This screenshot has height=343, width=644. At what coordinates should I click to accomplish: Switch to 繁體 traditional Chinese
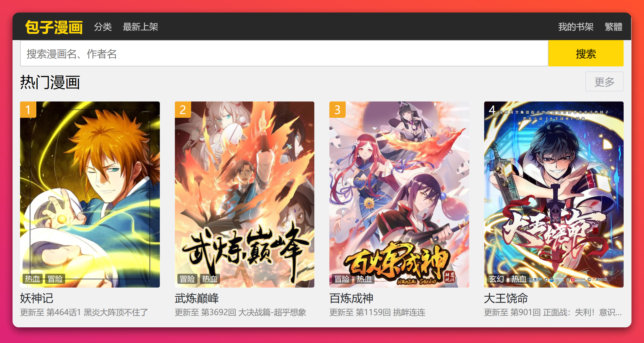click(613, 27)
